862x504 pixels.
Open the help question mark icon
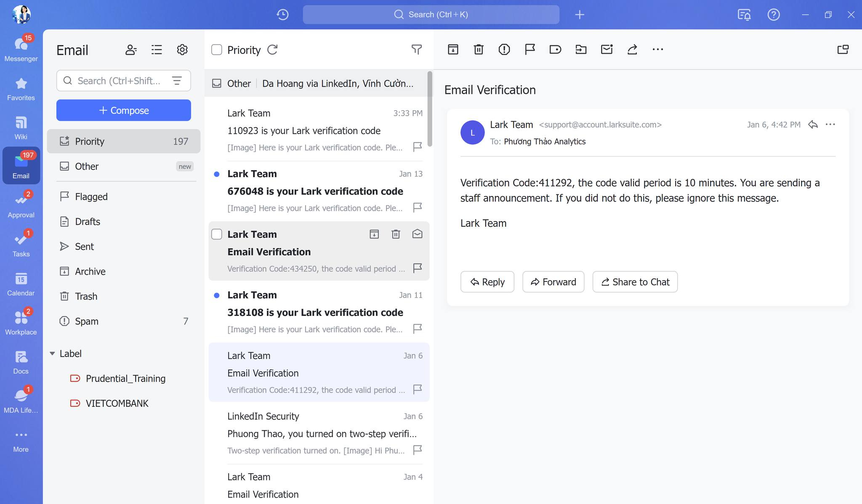774,15
